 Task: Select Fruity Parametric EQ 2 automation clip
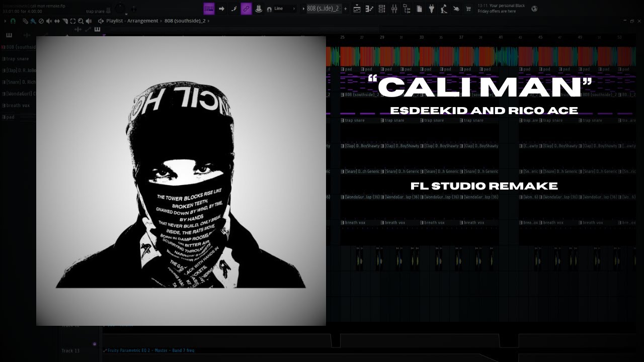point(149,350)
